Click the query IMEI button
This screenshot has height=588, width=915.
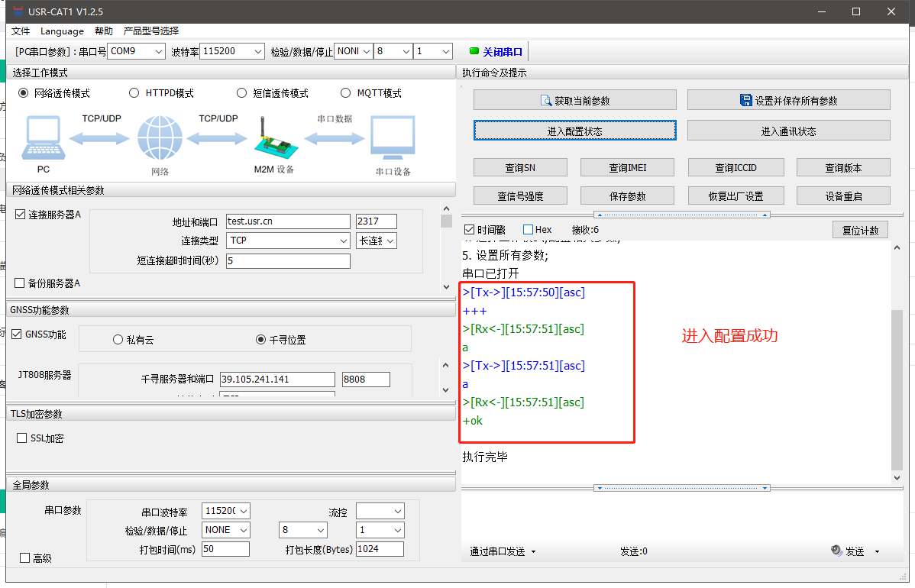click(629, 167)
